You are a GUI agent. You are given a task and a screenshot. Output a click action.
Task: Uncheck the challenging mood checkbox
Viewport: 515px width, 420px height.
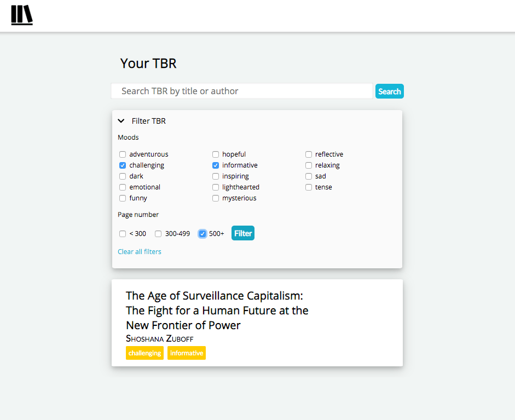click(x=123, y=165)
